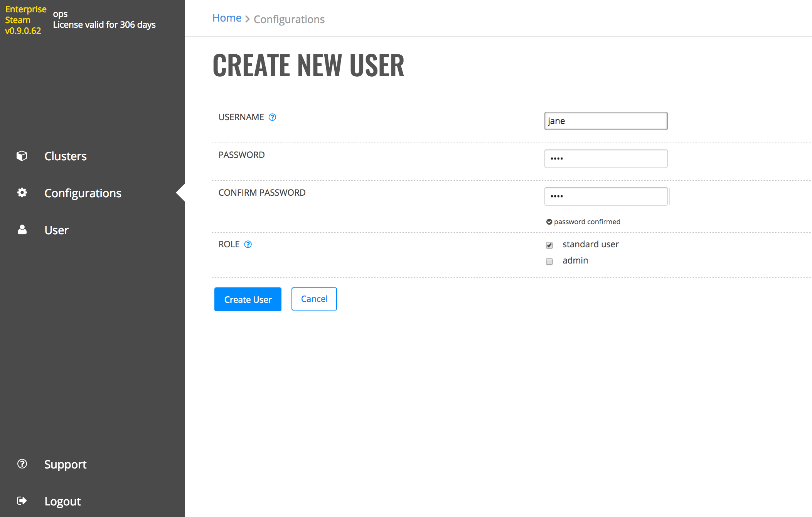This screenshot has height=517, width=812.
Task: Click the username field containing jane
Action: [x=605, y=121]
